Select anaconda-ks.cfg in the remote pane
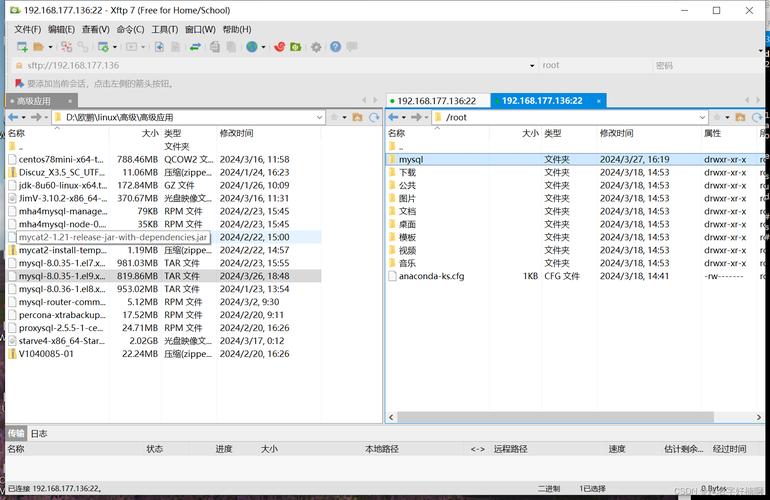This screenshot has width=770, height=500. (x=576, y=276)
